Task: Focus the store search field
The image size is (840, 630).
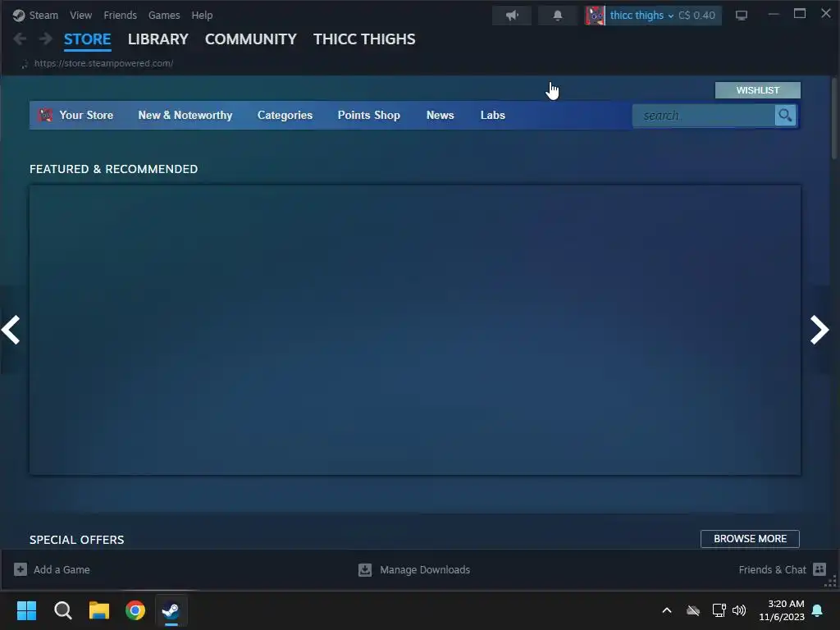Action: coord(703,115)
